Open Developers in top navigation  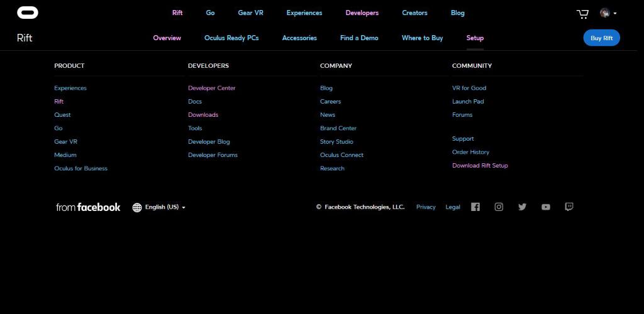(362, 13)
